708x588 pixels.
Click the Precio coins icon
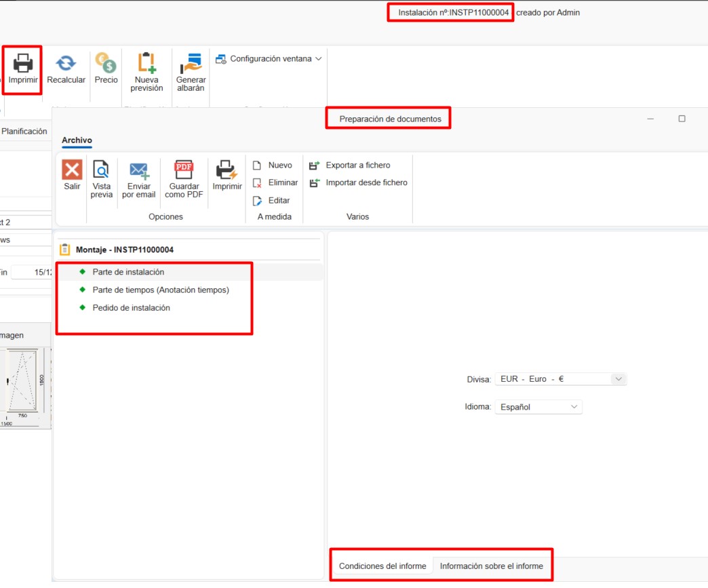[106, 64]
